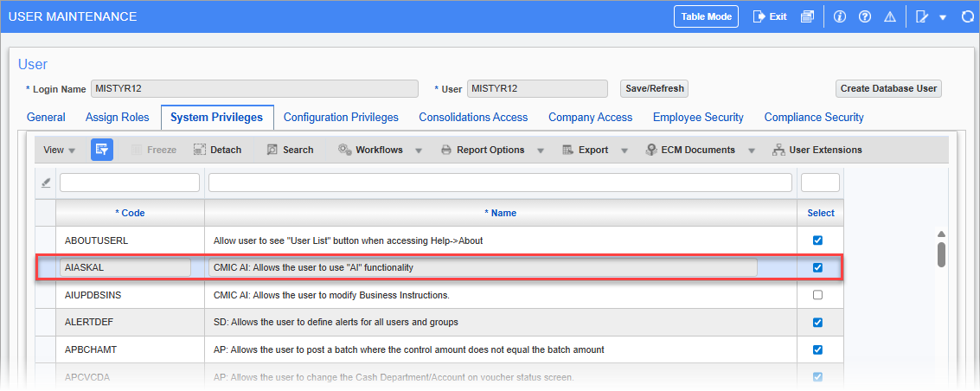Click the AIASKAL name description field
Viewport: 980px width, 391px height.
(483, 267)
